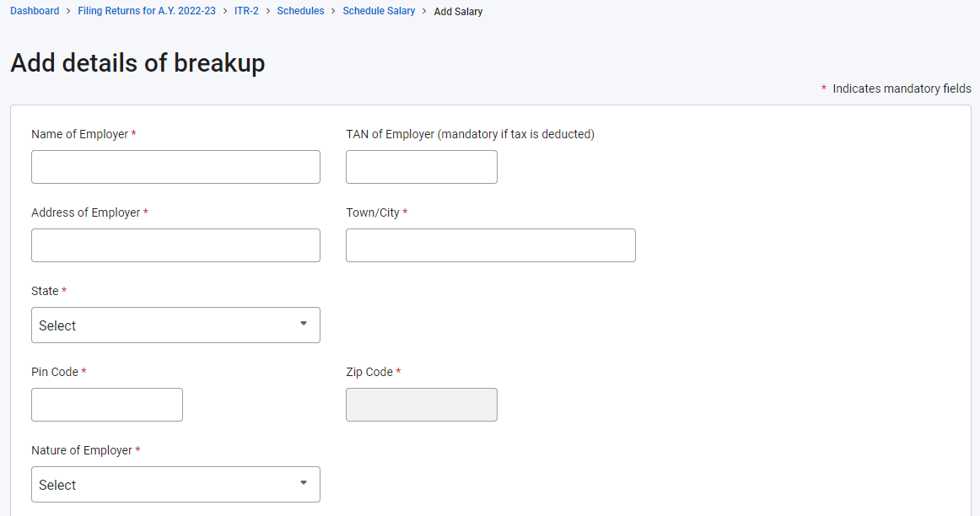
Task: Click into the Town/City text box
Action: pyautogui.click(x=490, y=245)
